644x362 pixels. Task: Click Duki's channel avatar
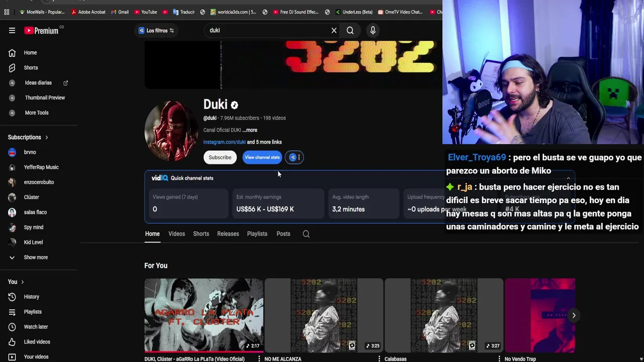171,131
